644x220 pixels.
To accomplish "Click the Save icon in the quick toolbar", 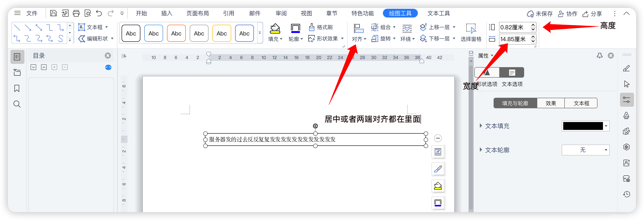I will tap(53, 13).
